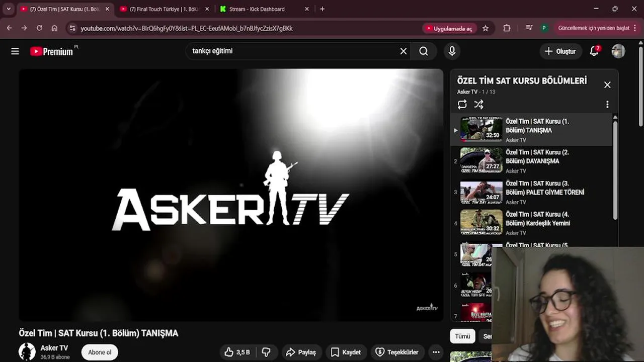The image size is (644, 362).
Task: Like the video (3,5 B)
Action: [x=237, y=352]
